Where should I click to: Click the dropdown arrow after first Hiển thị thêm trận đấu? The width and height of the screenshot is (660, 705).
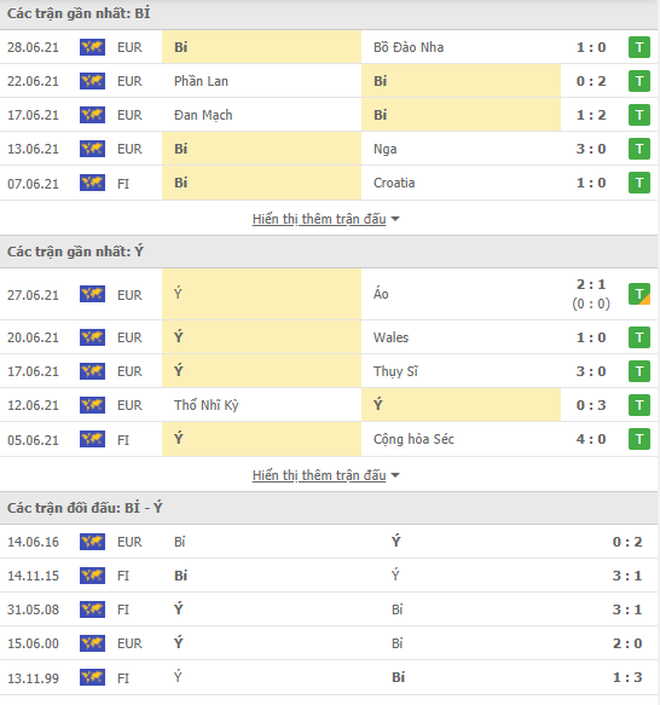(395, 219)
